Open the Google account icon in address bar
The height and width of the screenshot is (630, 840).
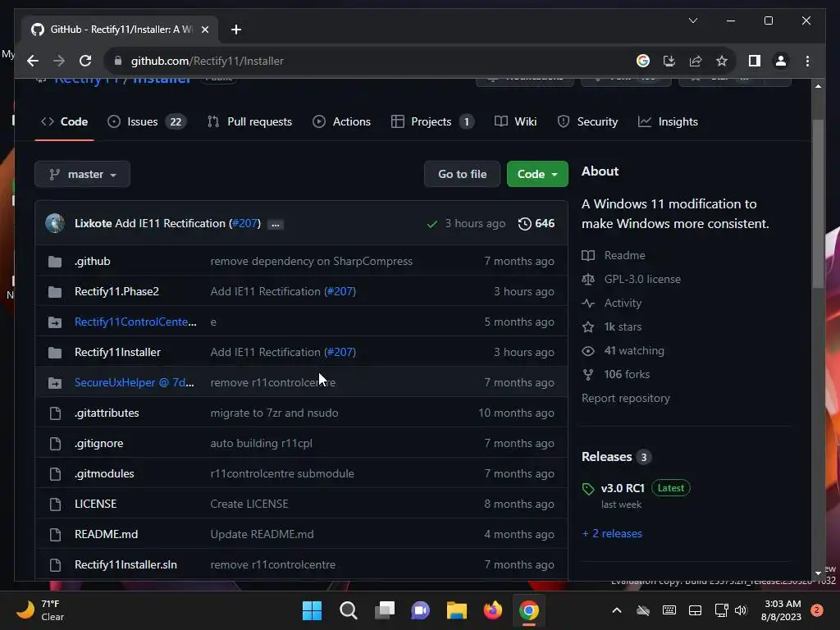point(643,61)
